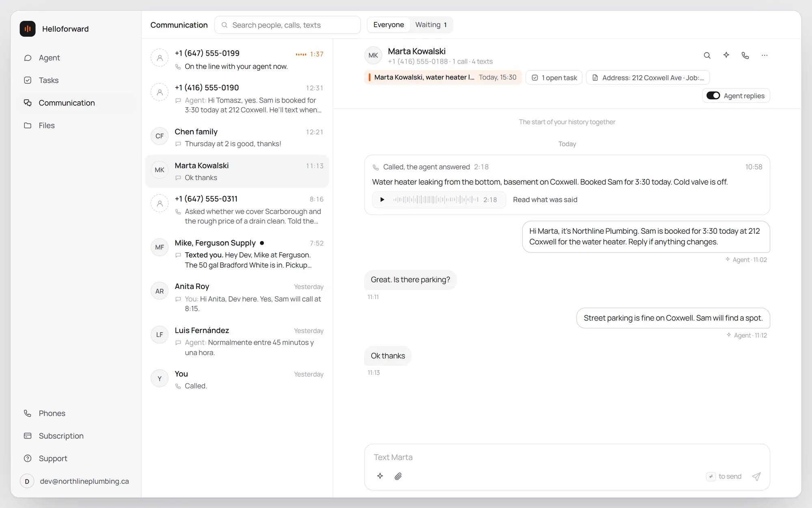Viewport: 812px width, 508px height.
Task: Open the 'You' Called entry
Action: pos(237,380)
